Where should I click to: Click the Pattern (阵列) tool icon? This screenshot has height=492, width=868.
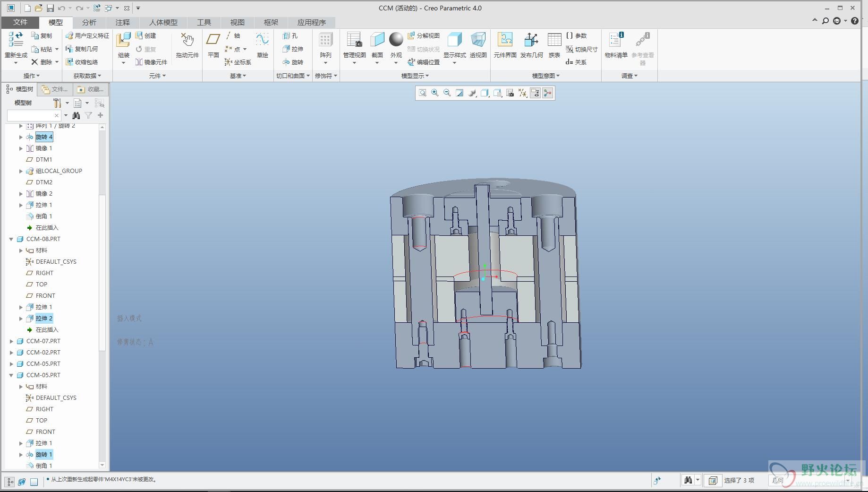coord(325,39)
